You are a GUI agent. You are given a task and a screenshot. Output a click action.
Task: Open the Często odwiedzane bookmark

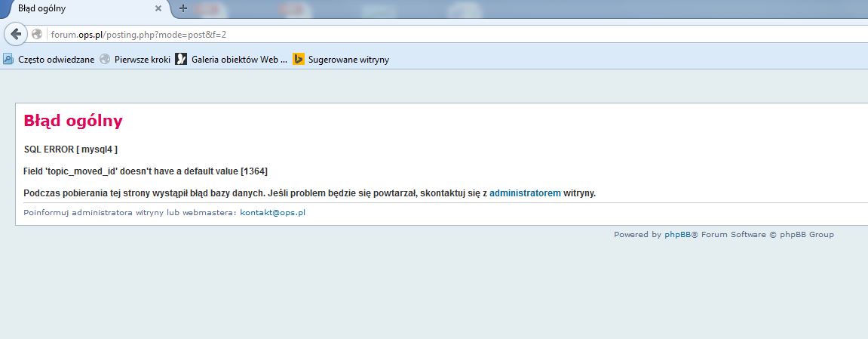pos(49,60)
